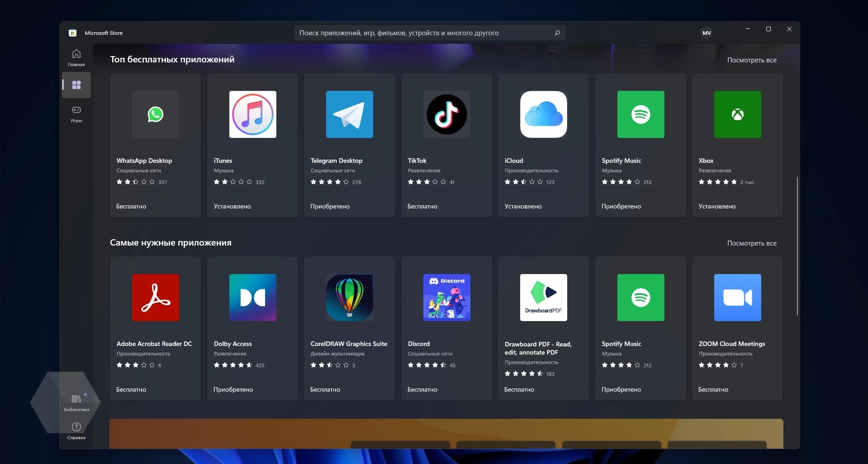
Task: Open the MV account profile icon
Action: (707, 33)
